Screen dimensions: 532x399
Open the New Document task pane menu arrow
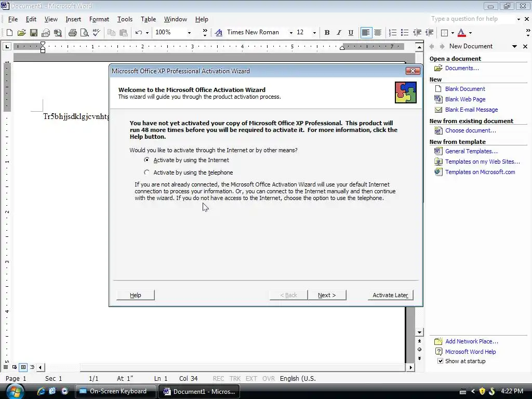pos(515,46)
